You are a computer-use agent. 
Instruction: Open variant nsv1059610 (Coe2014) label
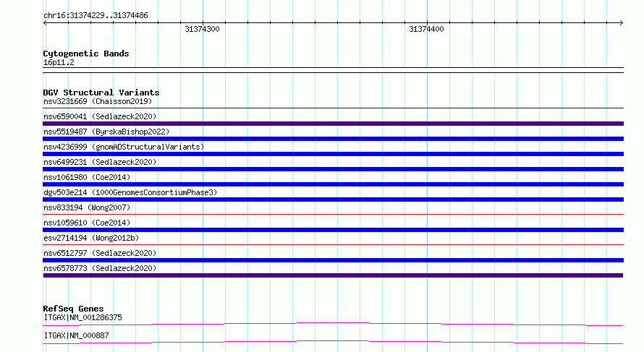(87, 223)
